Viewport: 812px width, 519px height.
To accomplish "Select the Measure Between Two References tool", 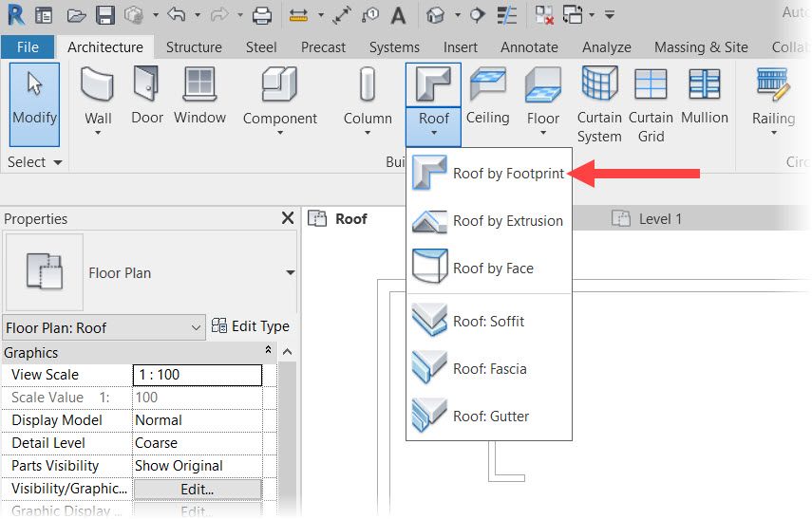I will [298, 15].
